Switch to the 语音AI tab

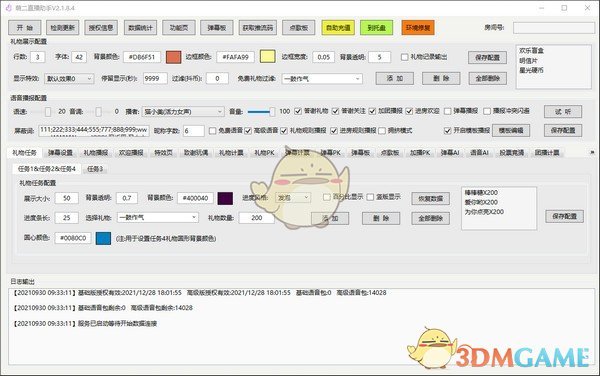[x=479, y=153]
